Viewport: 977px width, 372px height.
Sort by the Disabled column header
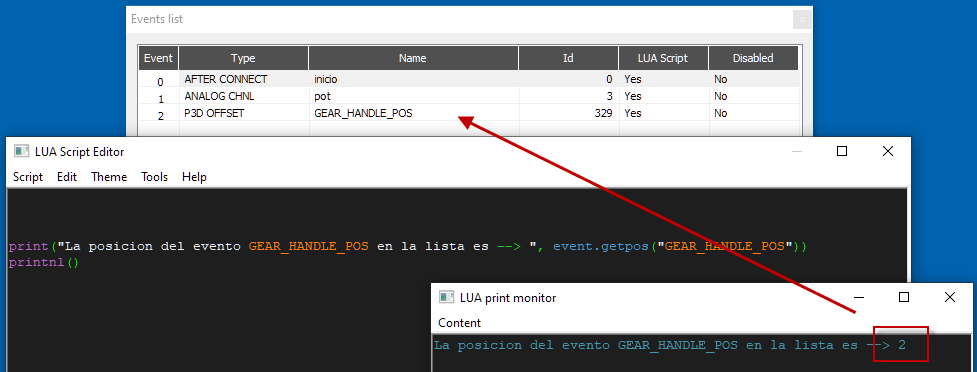[x=753, y=58]
